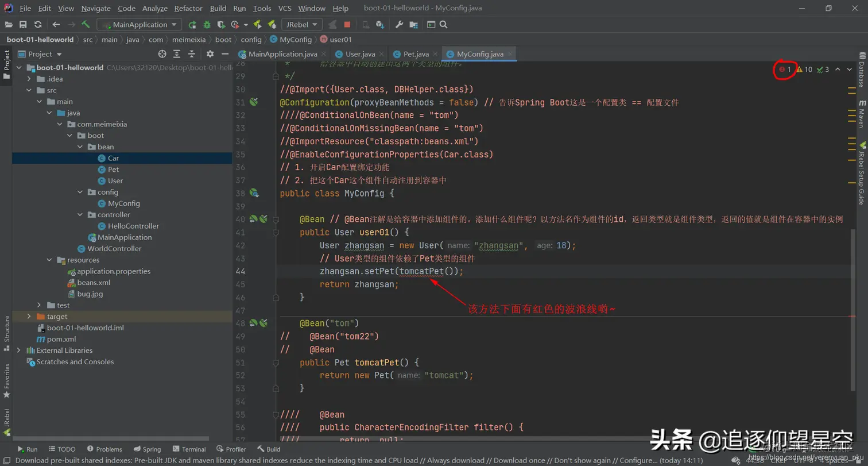Expand External Libraries node
This screenshot has height=466, width=868.
click(19, 351)
